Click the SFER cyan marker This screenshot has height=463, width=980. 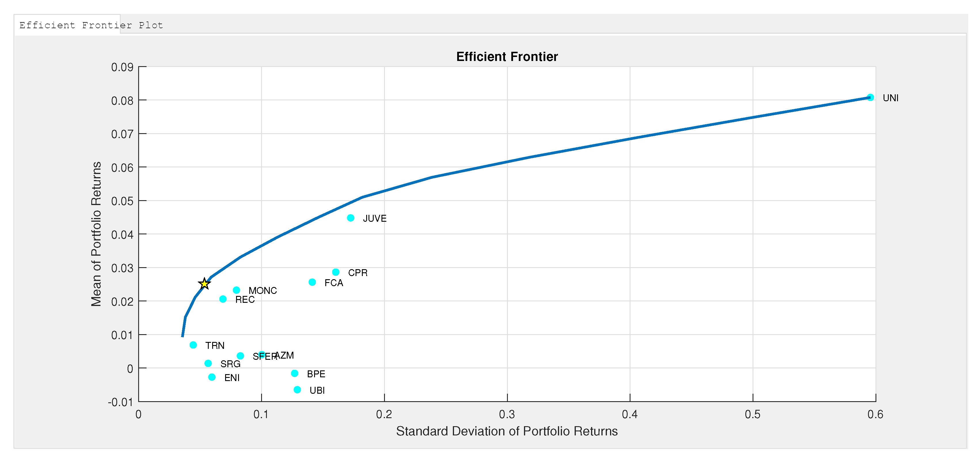coord(240,356)
